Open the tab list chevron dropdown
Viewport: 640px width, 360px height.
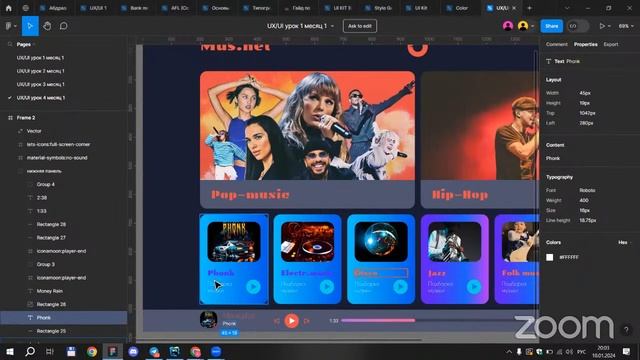coord(567,8)
